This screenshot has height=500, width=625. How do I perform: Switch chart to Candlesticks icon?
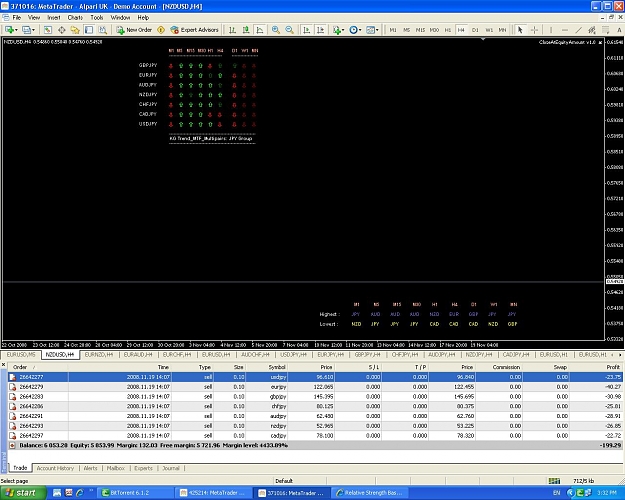point(246,30)
